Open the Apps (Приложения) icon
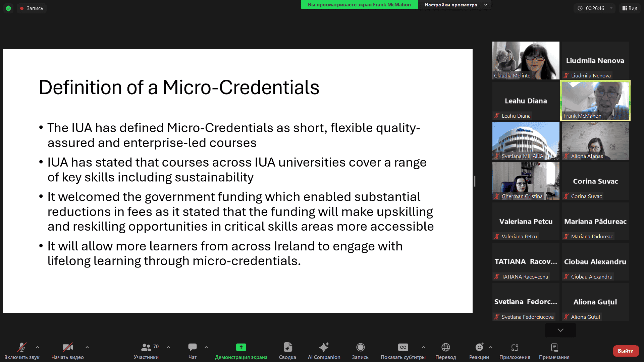 [x=515, y=347]
